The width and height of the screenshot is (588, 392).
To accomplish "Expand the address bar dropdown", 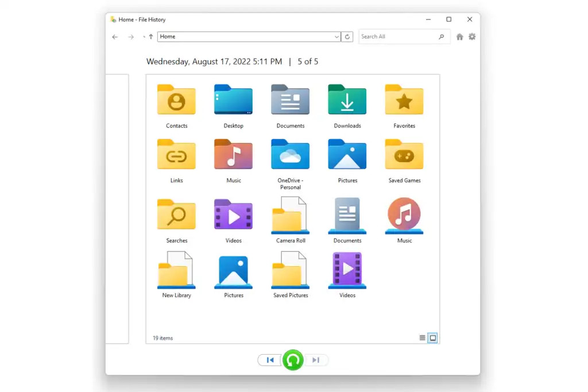I will (x=338, y=36).
